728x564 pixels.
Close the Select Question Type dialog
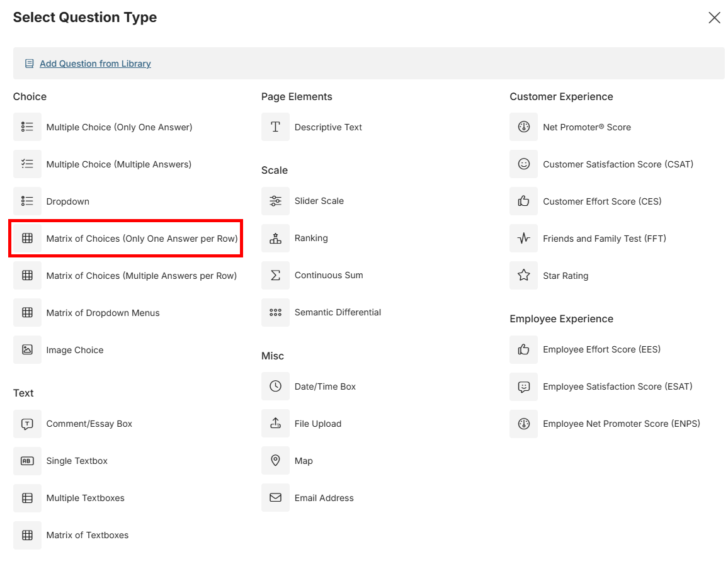click(x=714, y=18)
